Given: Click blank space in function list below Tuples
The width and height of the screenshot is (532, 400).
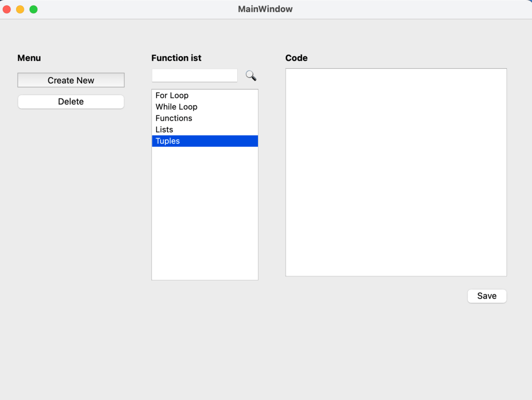Looking at the screenshot, I should 204,213.
